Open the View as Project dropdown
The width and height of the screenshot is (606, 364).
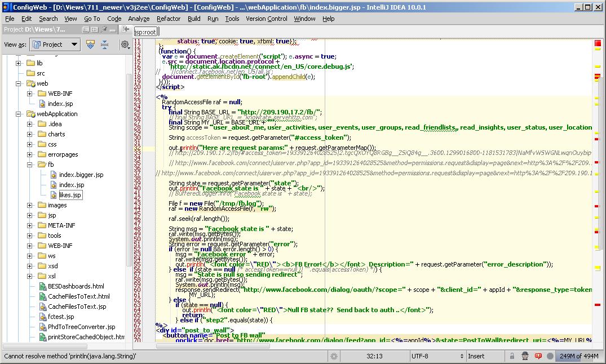coord(56,45)
